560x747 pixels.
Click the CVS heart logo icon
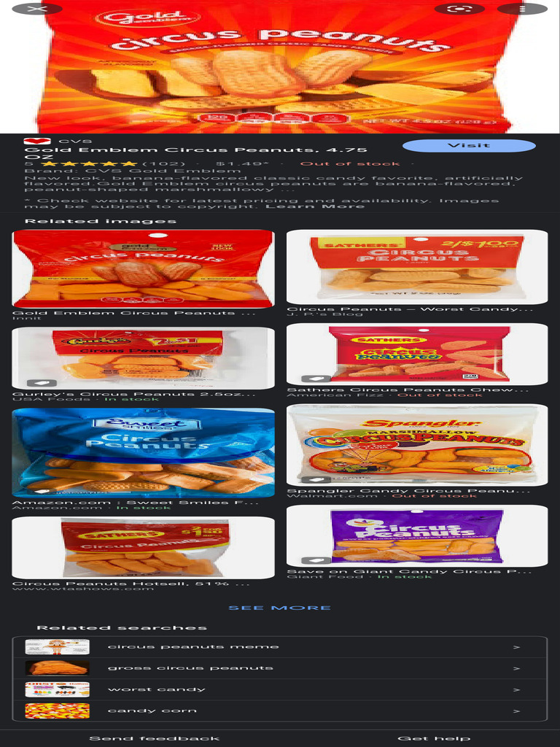[37, 141]
